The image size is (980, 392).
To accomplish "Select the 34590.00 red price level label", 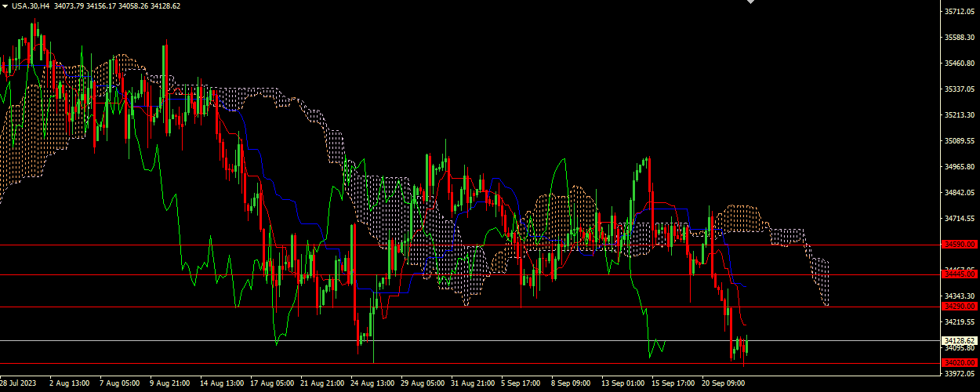I will tap(959, 245).
